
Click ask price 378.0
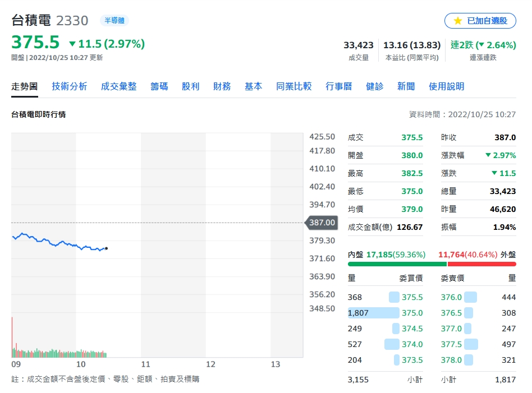(x=451, y=360)
